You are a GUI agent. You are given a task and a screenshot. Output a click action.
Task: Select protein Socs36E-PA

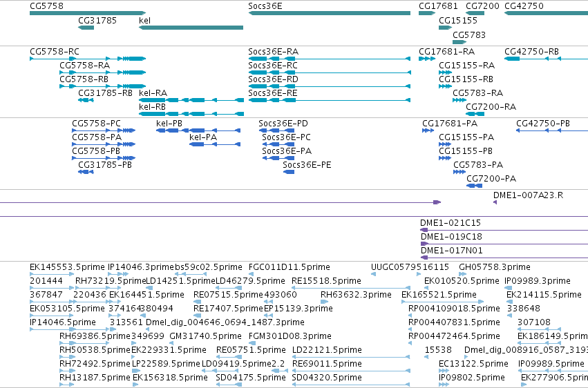278,158
